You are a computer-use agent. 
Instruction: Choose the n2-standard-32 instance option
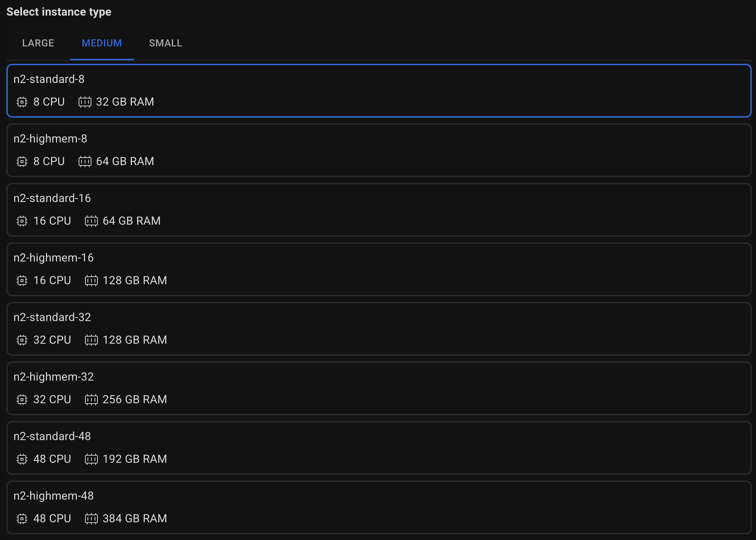379,329
